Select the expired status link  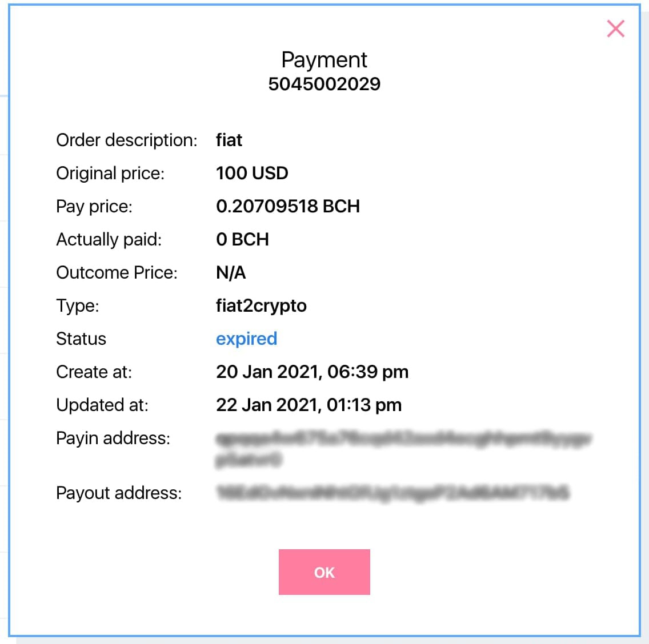pos(246,339)
